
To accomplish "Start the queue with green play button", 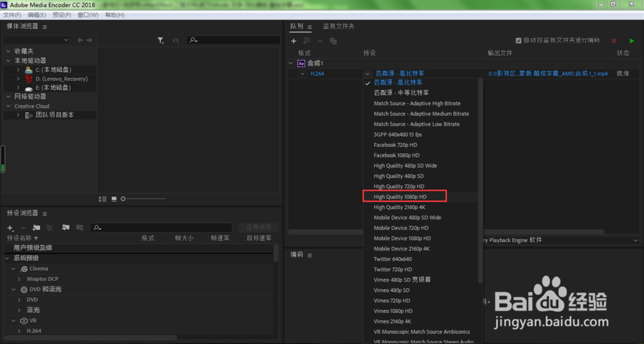I will point(632,41).
